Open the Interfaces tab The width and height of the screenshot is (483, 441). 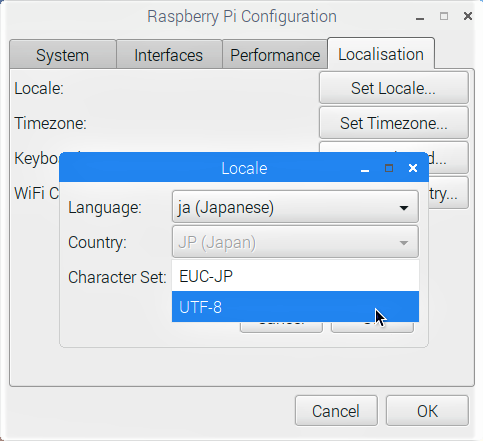click(x=169, y=55)
